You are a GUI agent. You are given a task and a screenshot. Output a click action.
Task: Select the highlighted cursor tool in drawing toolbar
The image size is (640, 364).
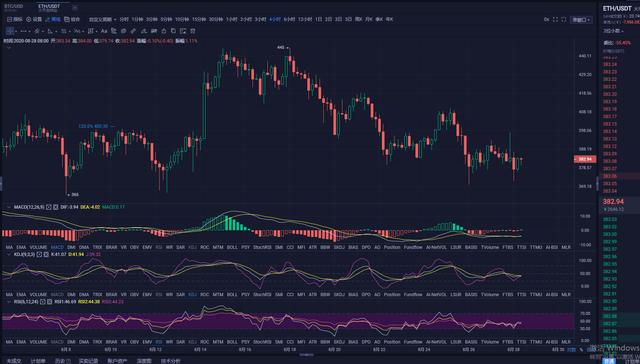click(10, 31)
